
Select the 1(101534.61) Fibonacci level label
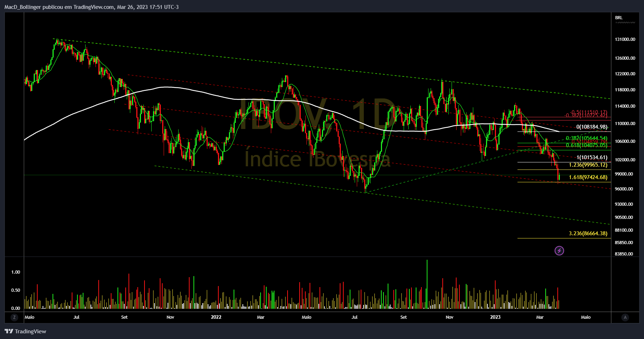point(592,157)
